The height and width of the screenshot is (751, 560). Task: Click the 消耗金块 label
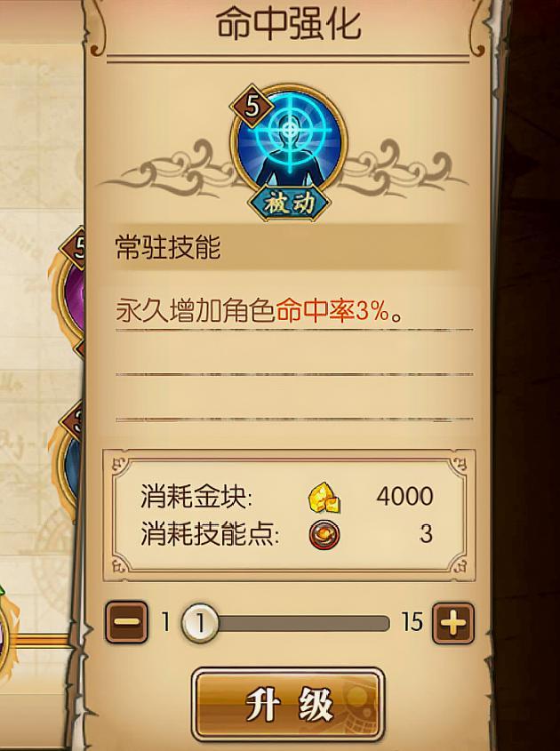(196, 496)
